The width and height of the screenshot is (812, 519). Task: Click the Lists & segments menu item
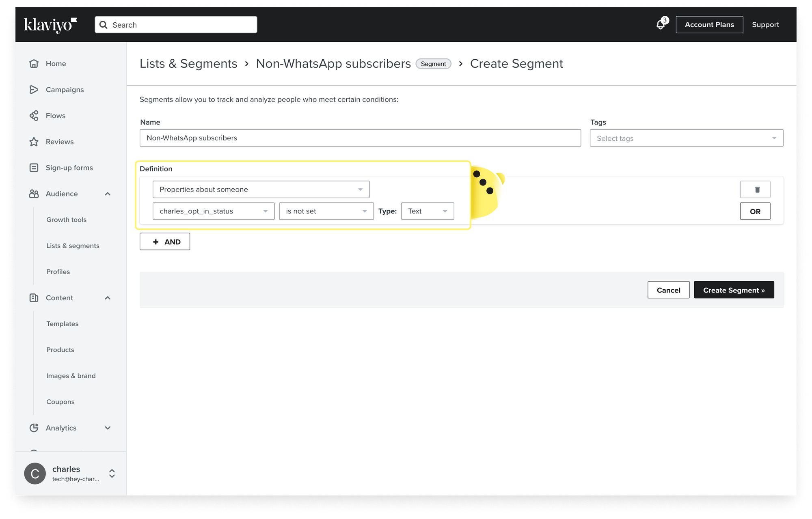73,245
